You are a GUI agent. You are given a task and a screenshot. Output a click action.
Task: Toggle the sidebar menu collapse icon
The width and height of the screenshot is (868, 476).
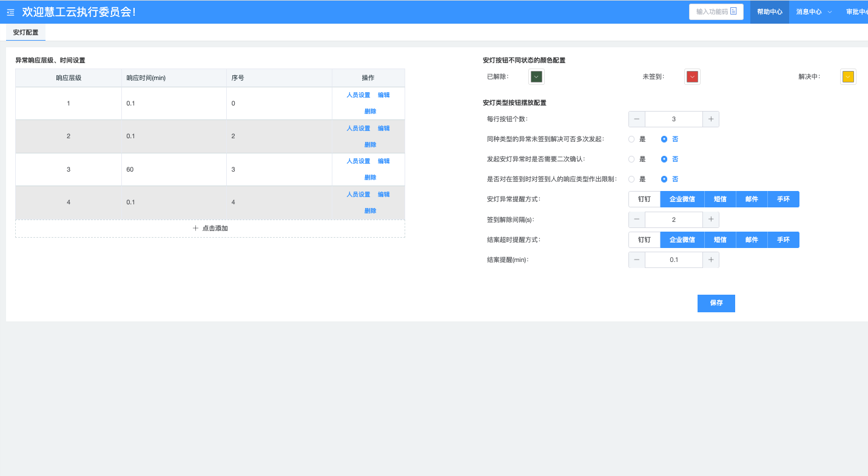click(x=10, y=12)
